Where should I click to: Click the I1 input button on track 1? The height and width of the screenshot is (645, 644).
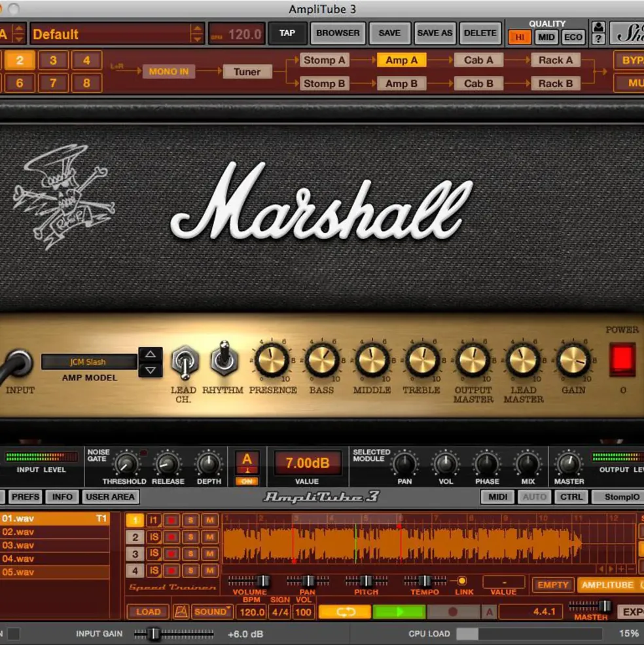tap(153, 521)
